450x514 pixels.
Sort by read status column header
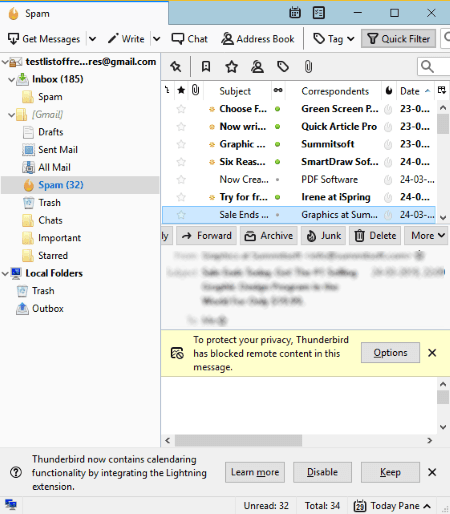click(x=278, y=90)
